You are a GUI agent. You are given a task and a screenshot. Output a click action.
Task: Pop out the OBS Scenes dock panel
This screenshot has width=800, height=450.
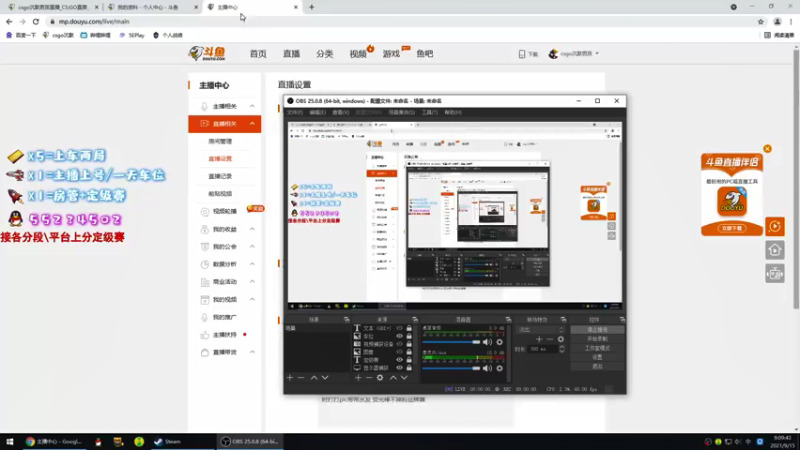[347, 319]
